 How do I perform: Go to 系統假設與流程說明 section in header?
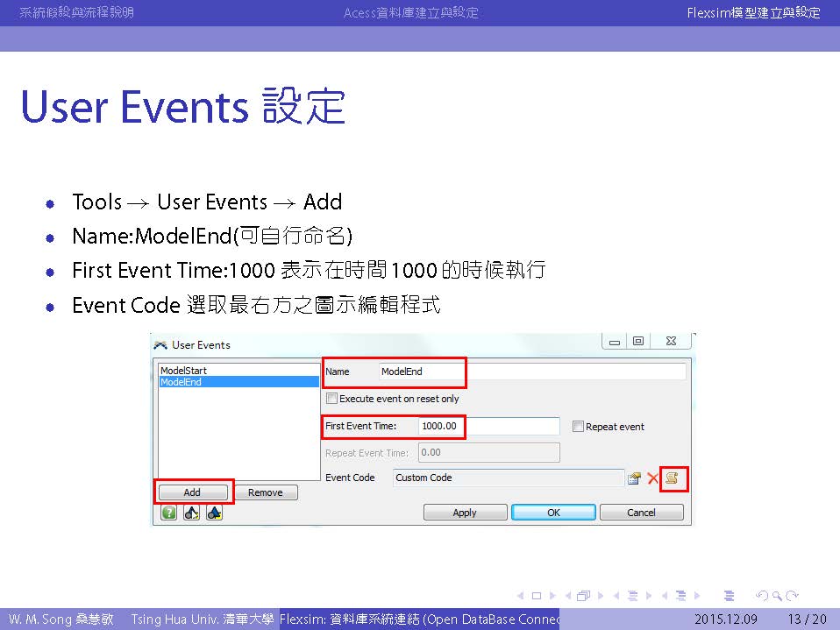(x=76, y=12)
